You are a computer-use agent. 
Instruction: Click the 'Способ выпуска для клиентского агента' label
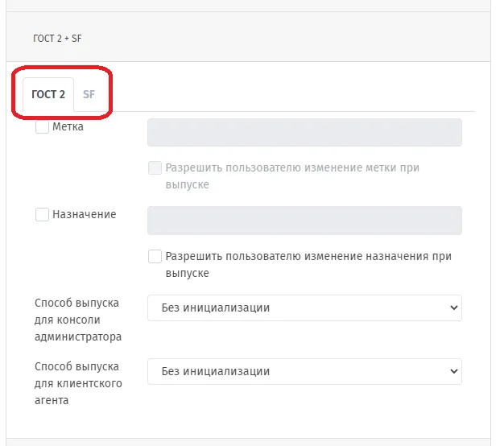pyautogui.click(x=78, y=383)
